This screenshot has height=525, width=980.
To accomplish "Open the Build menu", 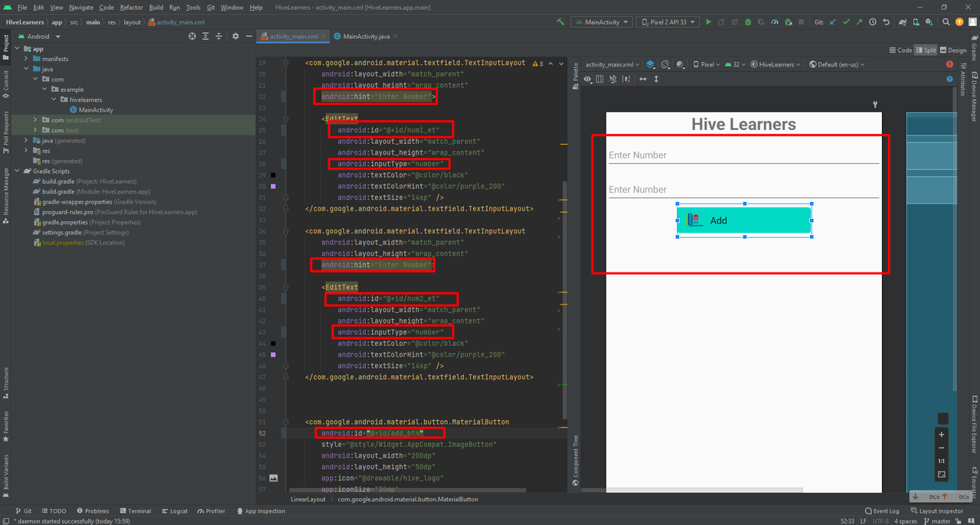I will pos(156,7).
